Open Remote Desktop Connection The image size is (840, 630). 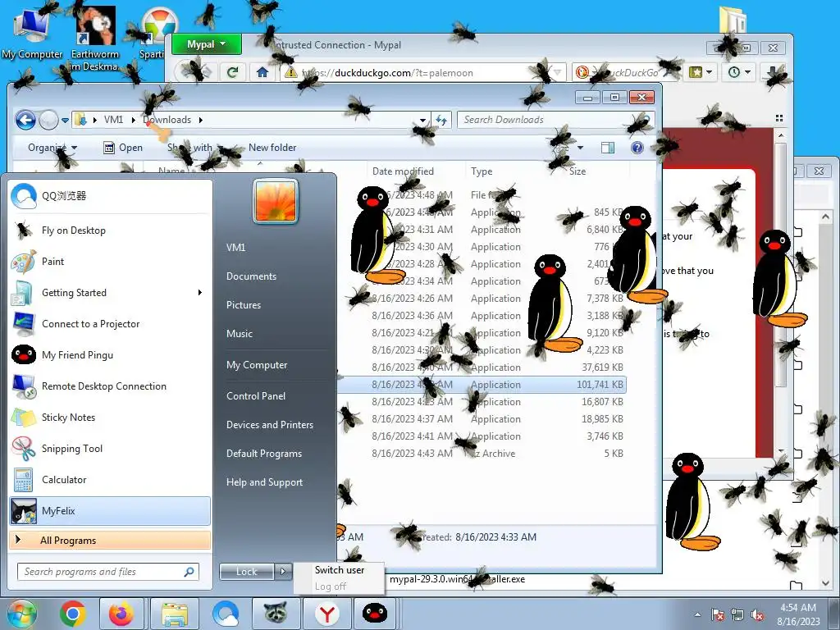pyautogui.click(x=110, y=386)
